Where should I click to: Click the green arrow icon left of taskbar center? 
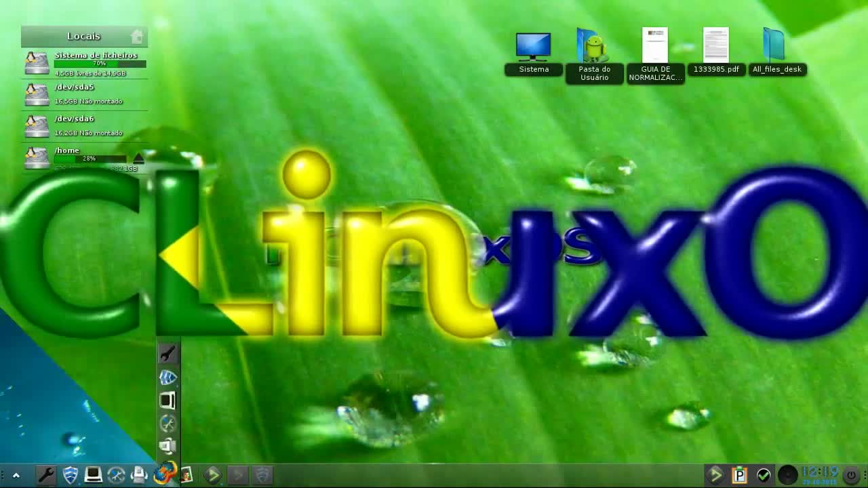point(213,474)
